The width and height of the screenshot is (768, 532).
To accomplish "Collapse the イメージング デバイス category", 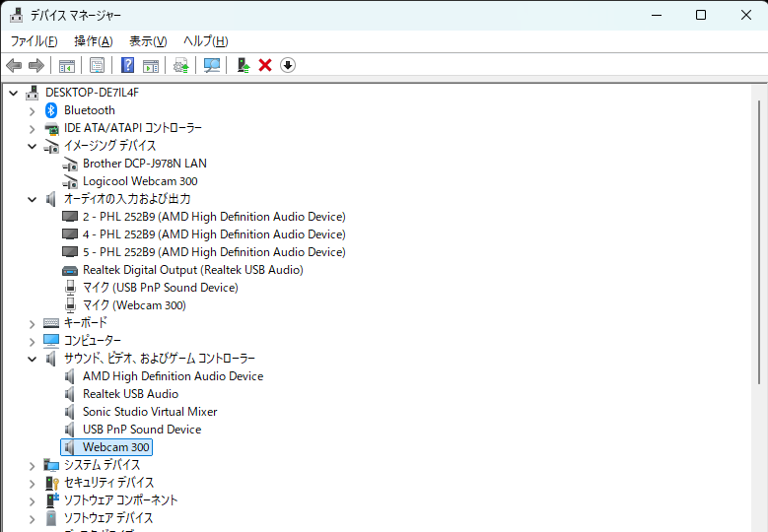I will (x=33, y=146).
